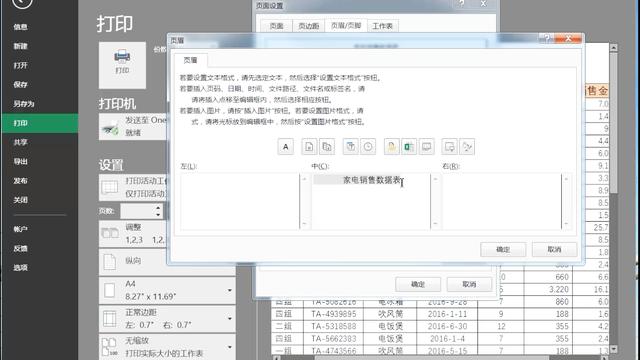
Task: Insert page number via header toolbar icon
Action: 309,147
